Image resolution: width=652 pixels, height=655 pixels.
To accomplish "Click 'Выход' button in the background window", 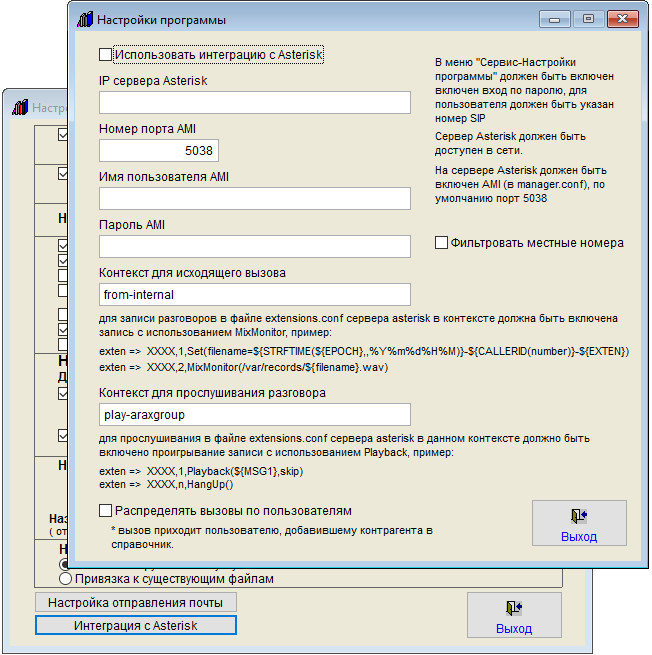I will [514, 615].
